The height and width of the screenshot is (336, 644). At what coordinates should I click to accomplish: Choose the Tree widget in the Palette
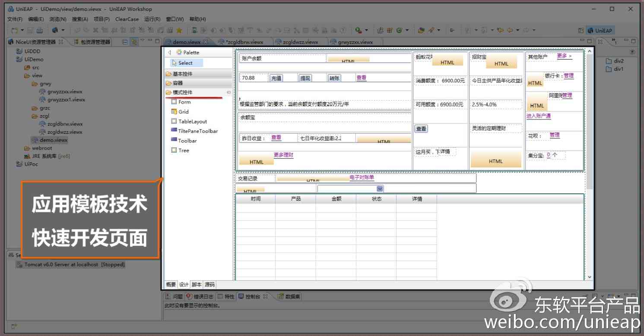(180, 151)
